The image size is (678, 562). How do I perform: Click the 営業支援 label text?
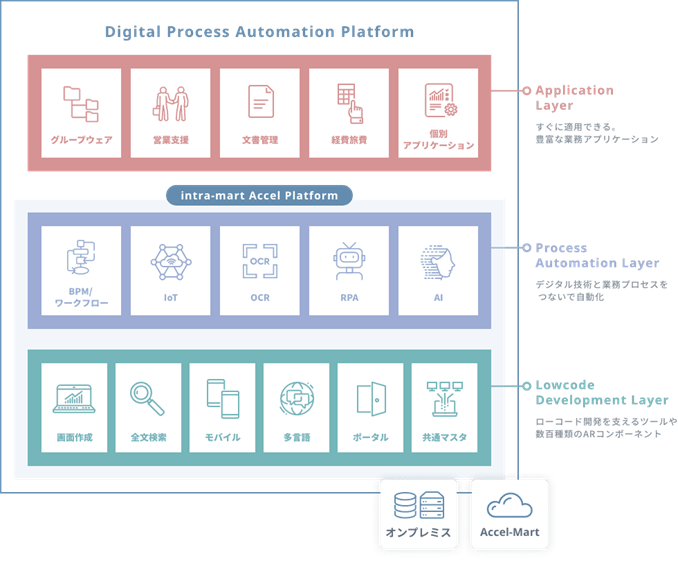pyautogui.click(x=171, y=140)
